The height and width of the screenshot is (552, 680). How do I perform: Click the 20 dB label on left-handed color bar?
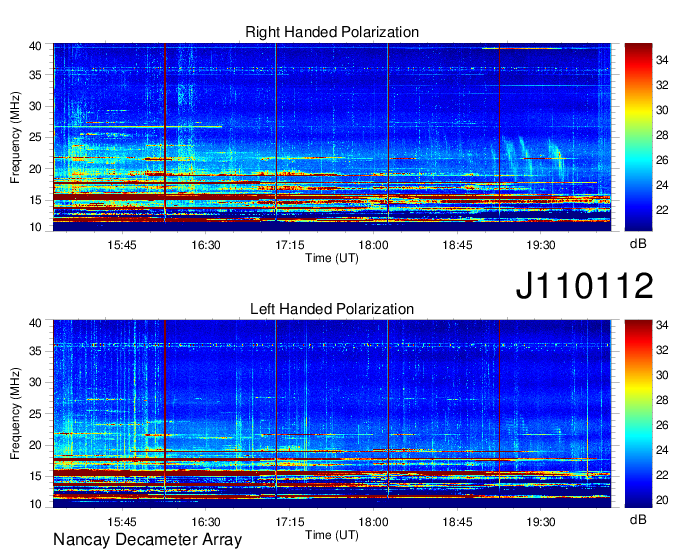(662, 500)
